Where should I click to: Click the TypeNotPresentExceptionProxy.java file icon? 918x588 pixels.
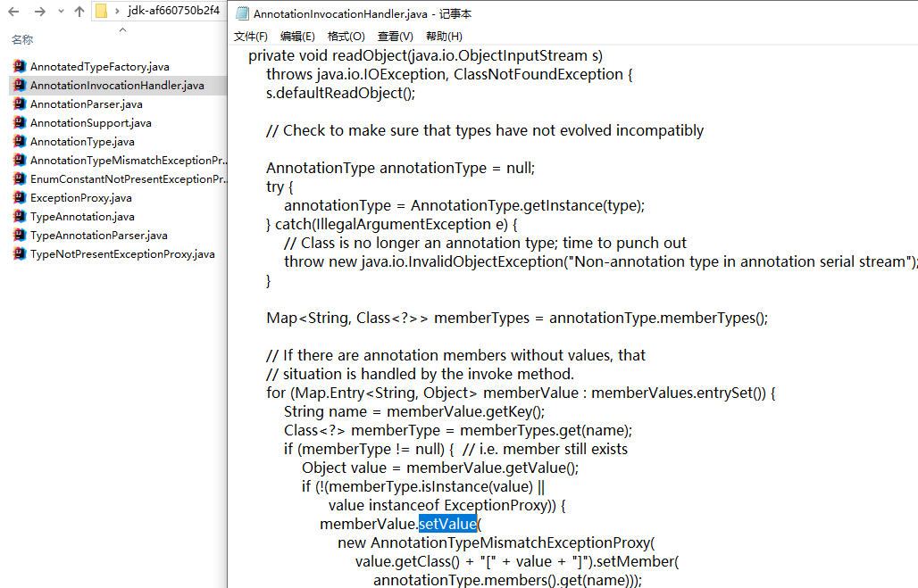(20, 253)
